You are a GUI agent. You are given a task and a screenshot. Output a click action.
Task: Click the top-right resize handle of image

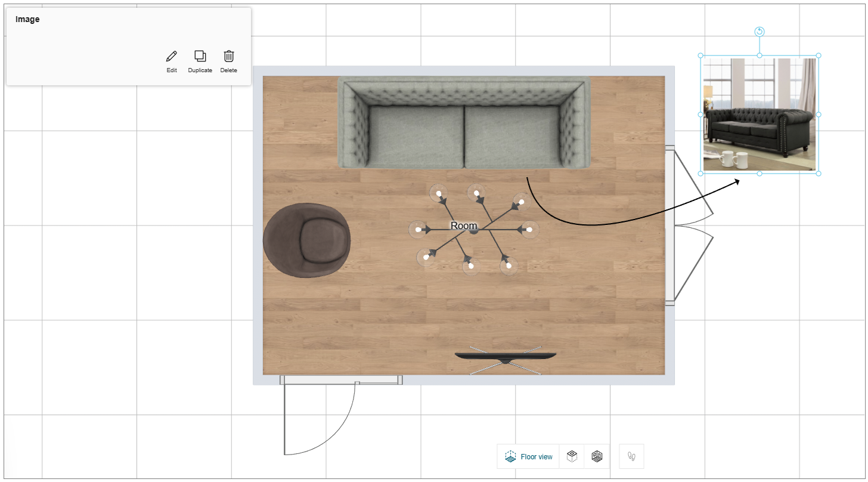(819, 55)
